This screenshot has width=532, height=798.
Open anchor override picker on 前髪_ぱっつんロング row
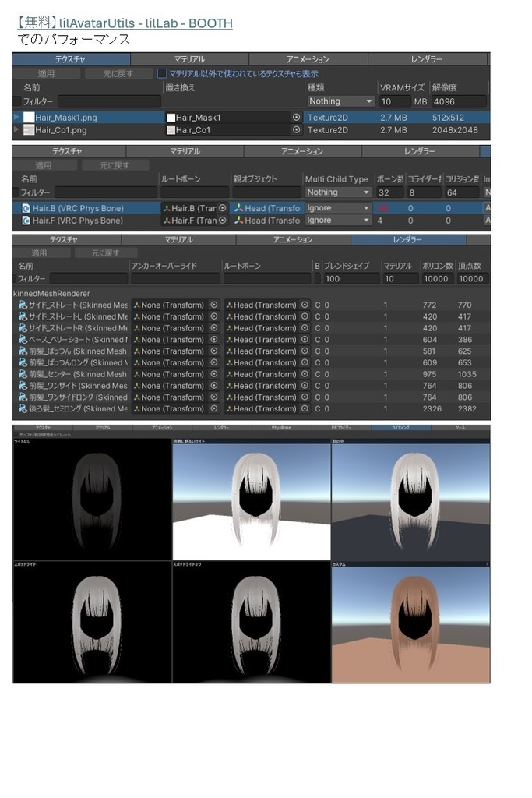(214, 362)
